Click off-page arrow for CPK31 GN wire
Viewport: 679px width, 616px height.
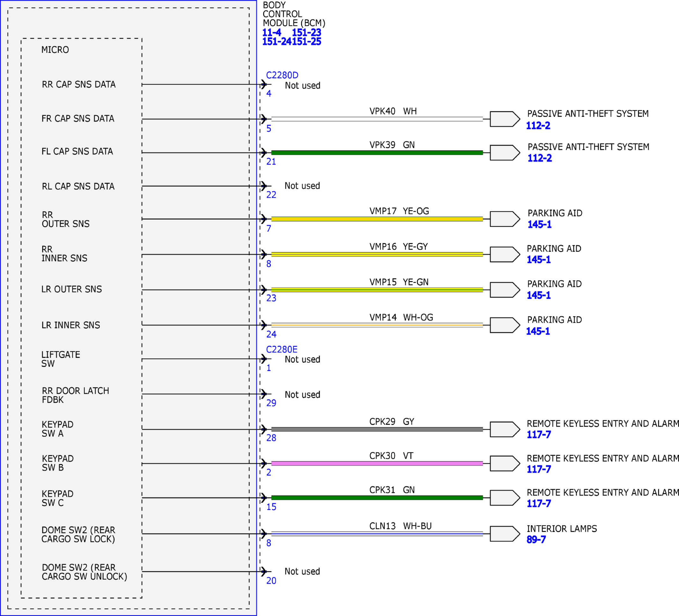(x=505, y=498)
